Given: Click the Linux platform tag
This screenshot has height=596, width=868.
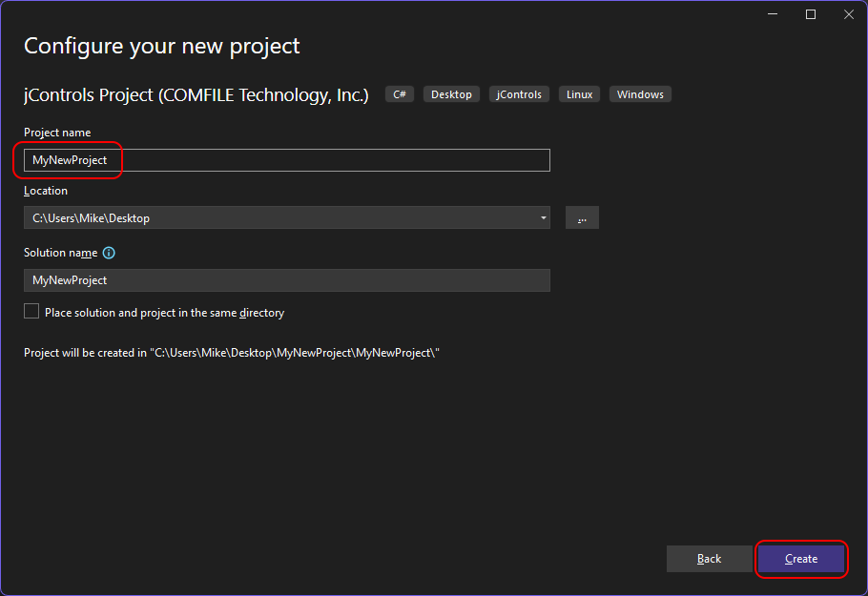Looking at the screenshot, I should [579, 94].
